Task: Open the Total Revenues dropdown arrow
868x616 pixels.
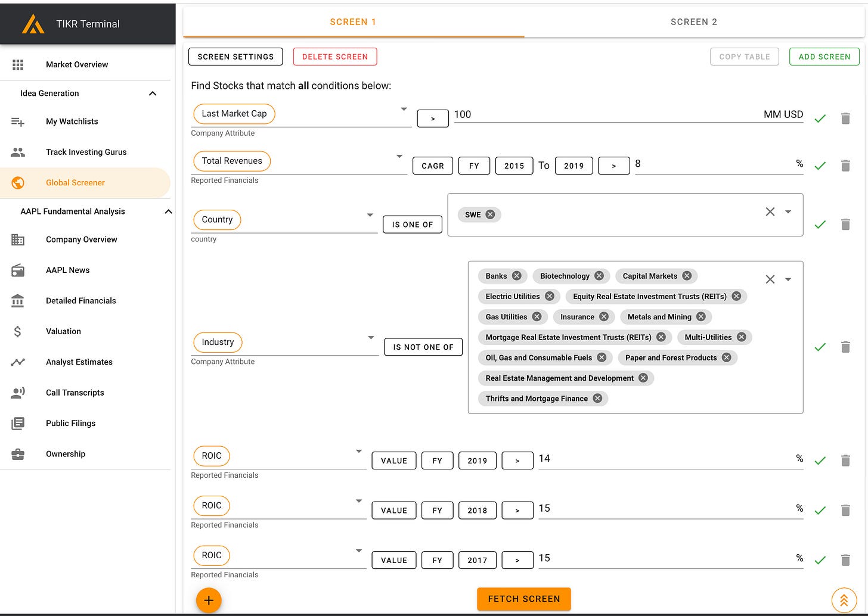Action: click(x=399, y=156)
